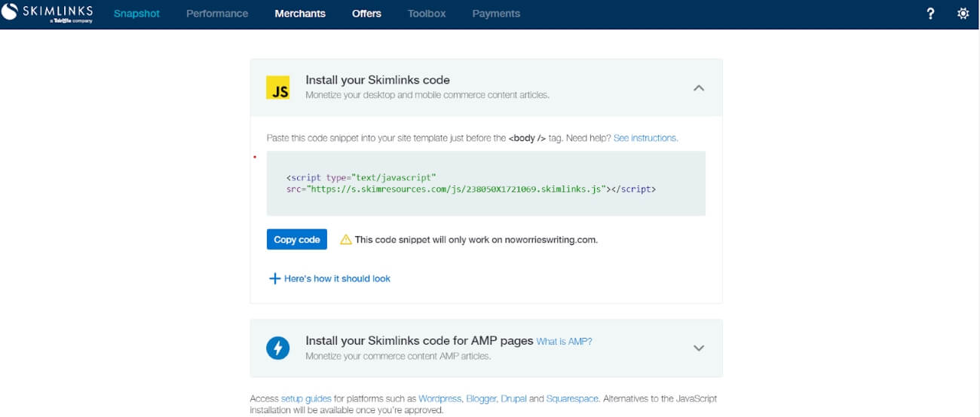Click the yellow JS icon
The width and height of the screenshot is (980, 417).
coord(278,87)
